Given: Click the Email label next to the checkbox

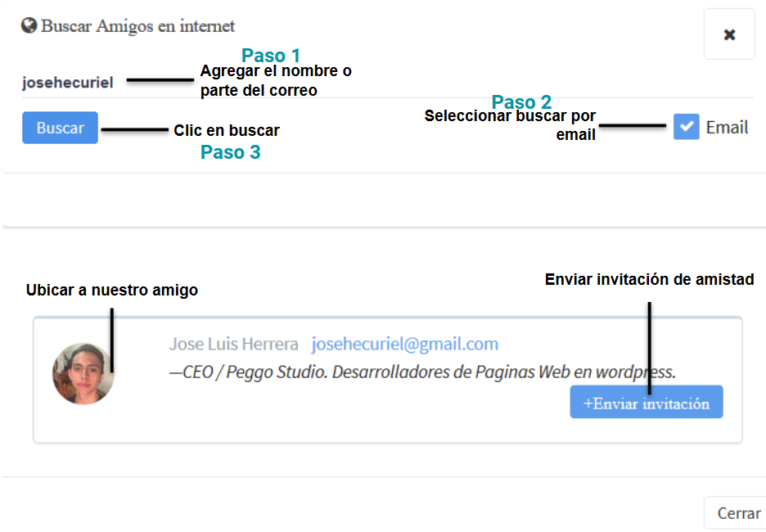Looking at the screenshot, I should coord(727,127).
